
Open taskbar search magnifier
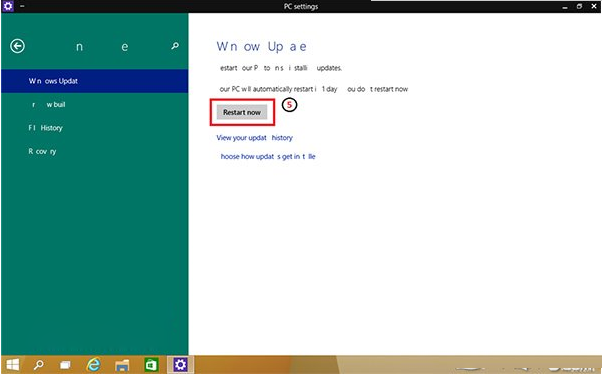(x=38, y=364)
